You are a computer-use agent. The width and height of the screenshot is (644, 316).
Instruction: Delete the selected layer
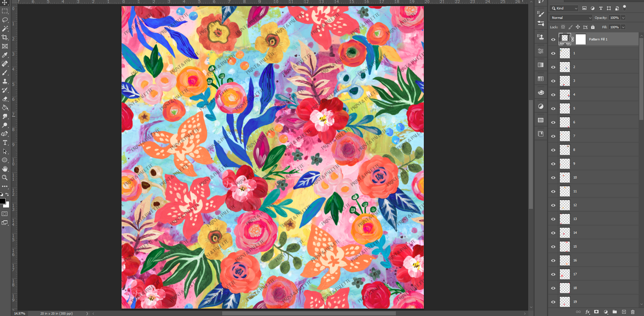633,312
